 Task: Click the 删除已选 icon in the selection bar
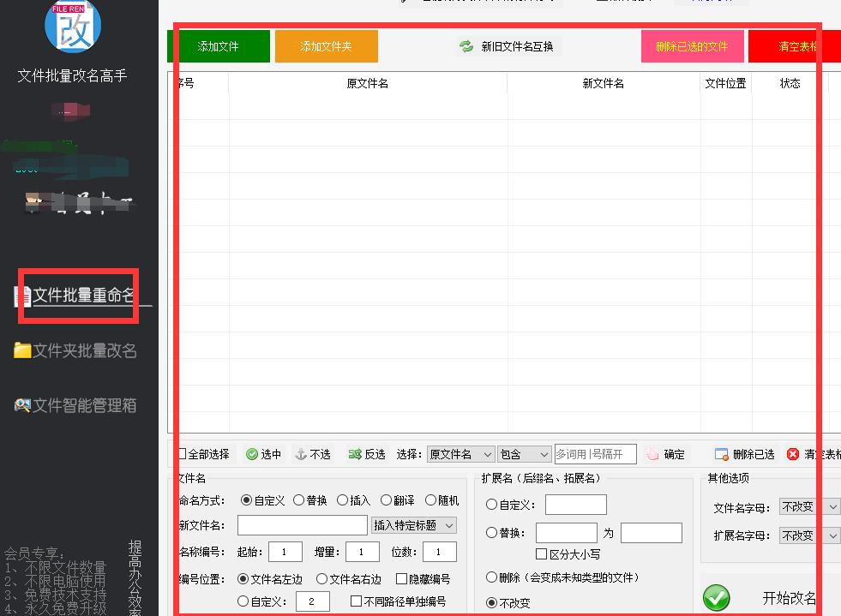[721, 455]
